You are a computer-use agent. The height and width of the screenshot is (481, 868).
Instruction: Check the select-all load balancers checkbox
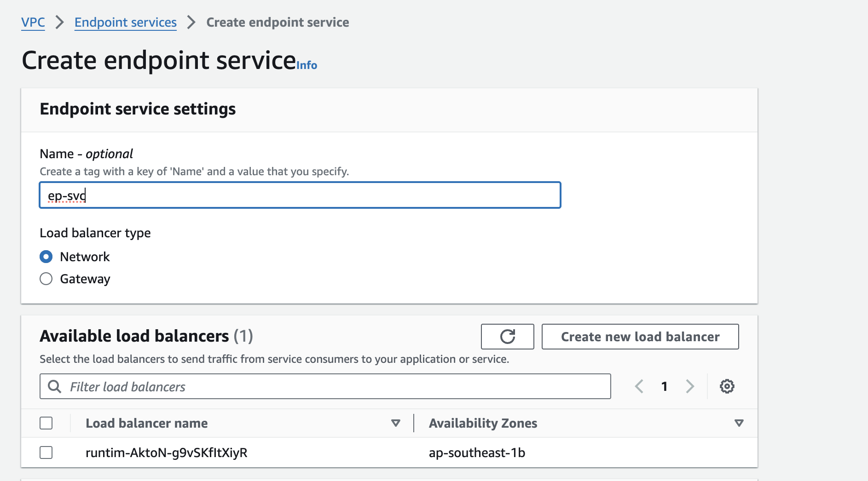[46, 423]
